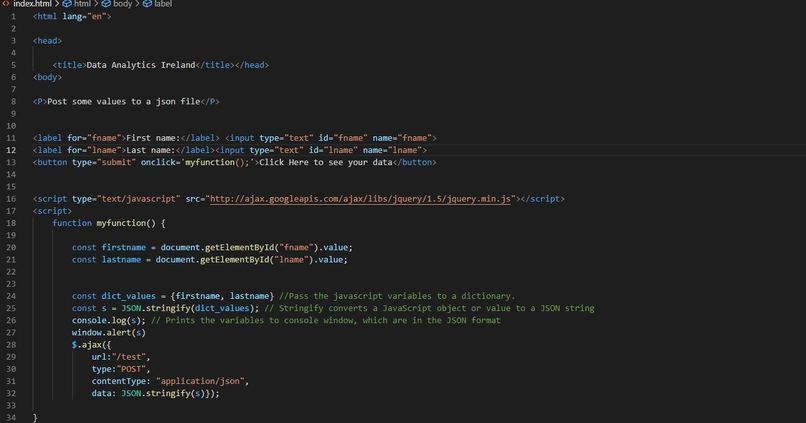Click the url:"/test" line
806x423 pixels.
coord(121,357)
